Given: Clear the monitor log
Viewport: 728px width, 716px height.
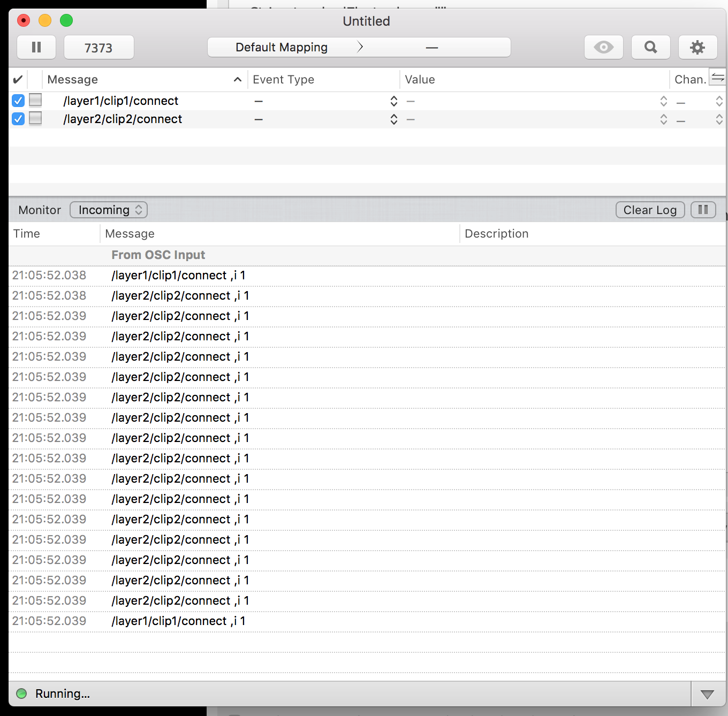Looking at the screenshot, I should point(650,210).
